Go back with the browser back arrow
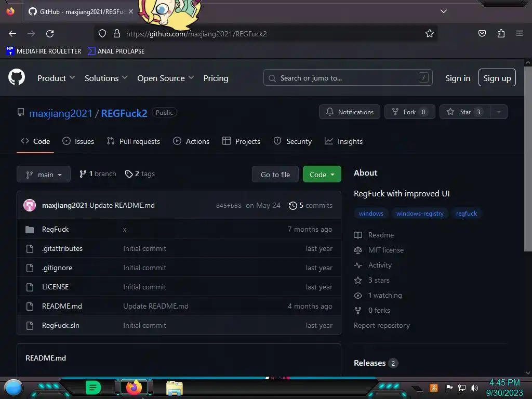This screenshot has height=399, width=532. (x=12, y=34)
